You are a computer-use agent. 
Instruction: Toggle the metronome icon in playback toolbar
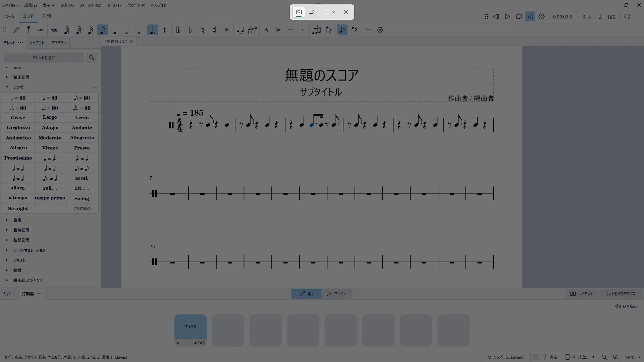click(530, 16)
